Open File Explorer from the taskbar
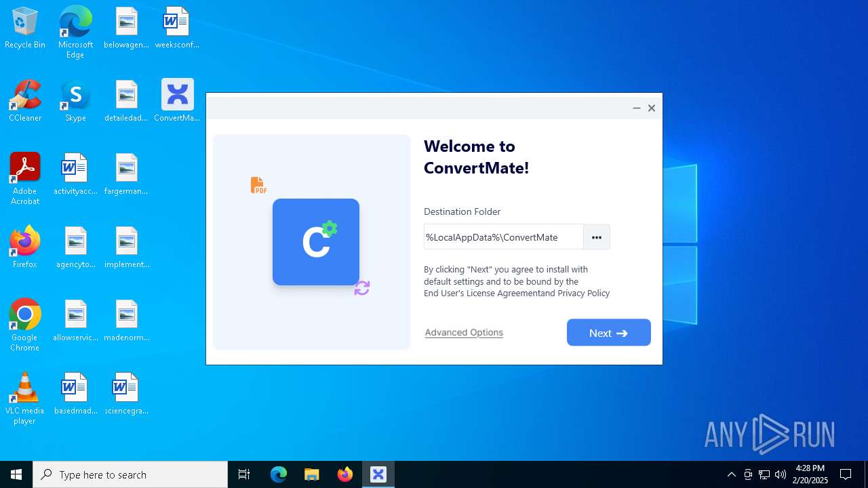Viewport: 868px width, 488px height. click(x=312, y=474)
